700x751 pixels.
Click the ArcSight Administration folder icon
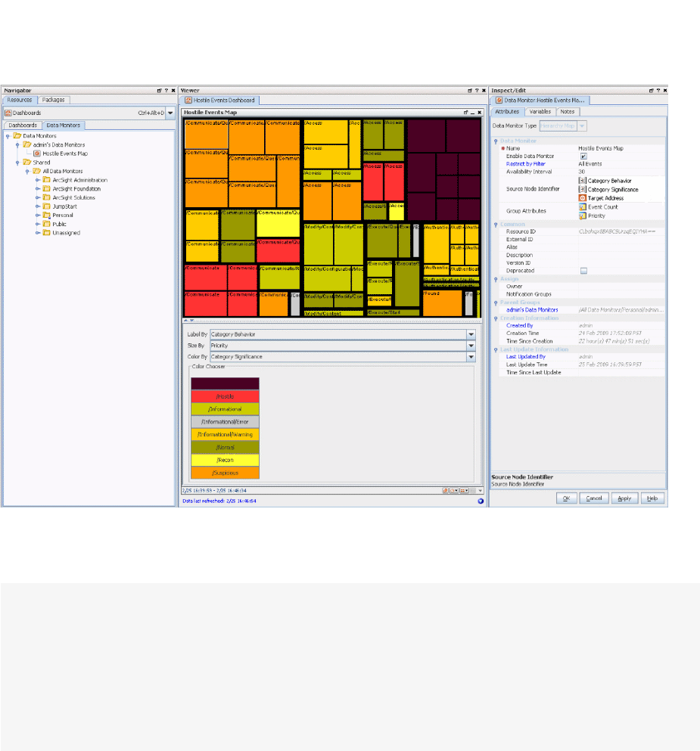[46, 180]
